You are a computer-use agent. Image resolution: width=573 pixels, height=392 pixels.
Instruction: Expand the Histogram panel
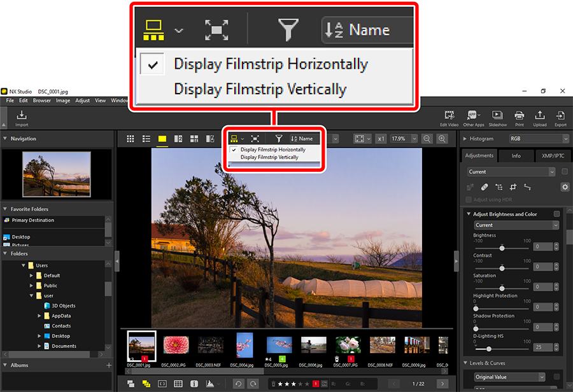[x=465, y=139]
